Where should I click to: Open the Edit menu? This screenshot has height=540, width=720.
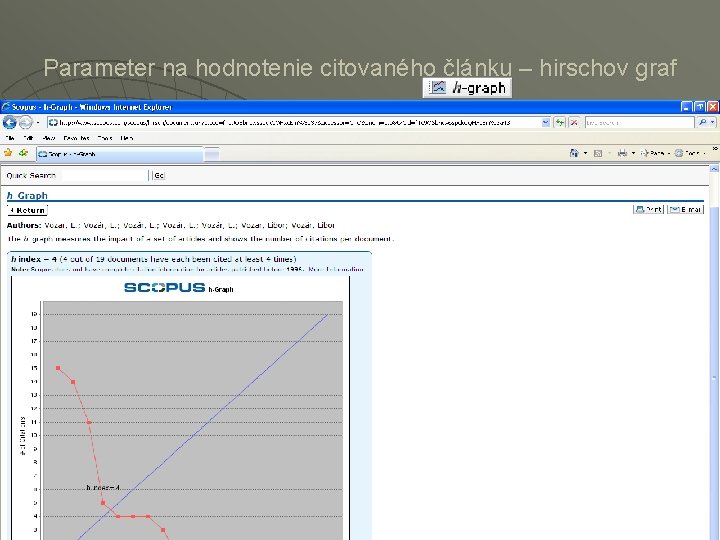pos(28,138)
